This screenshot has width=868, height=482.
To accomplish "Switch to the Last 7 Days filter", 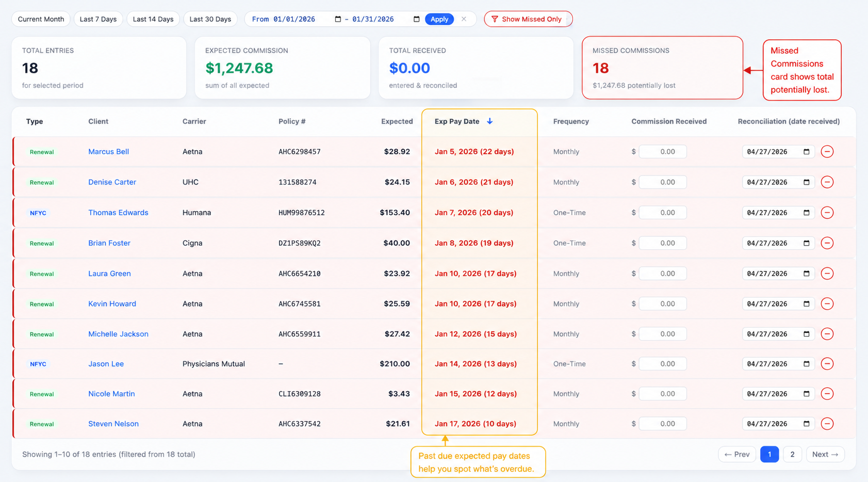I will click(98, 19).
